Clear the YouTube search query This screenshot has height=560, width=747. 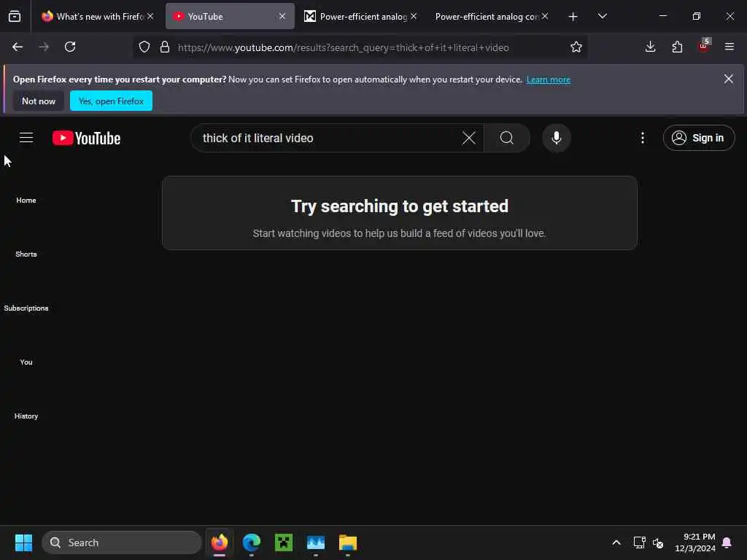[x=469, y=138]
